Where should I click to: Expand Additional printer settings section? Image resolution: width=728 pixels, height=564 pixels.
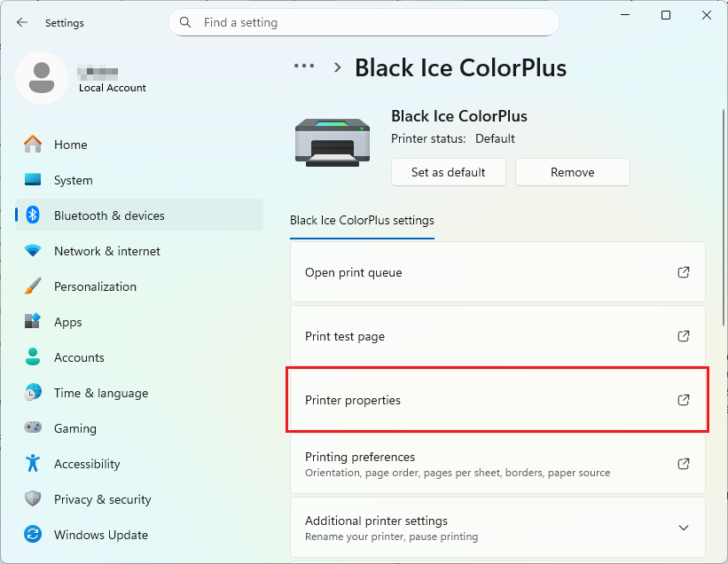(x=683, y=528)
